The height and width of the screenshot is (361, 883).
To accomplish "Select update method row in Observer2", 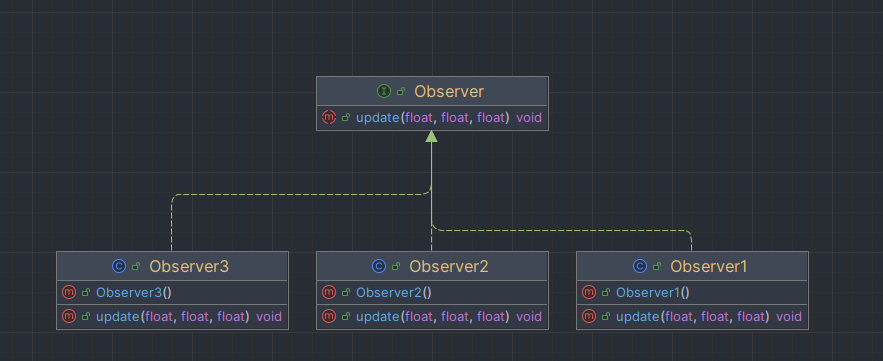I will (x=432, y=317).
